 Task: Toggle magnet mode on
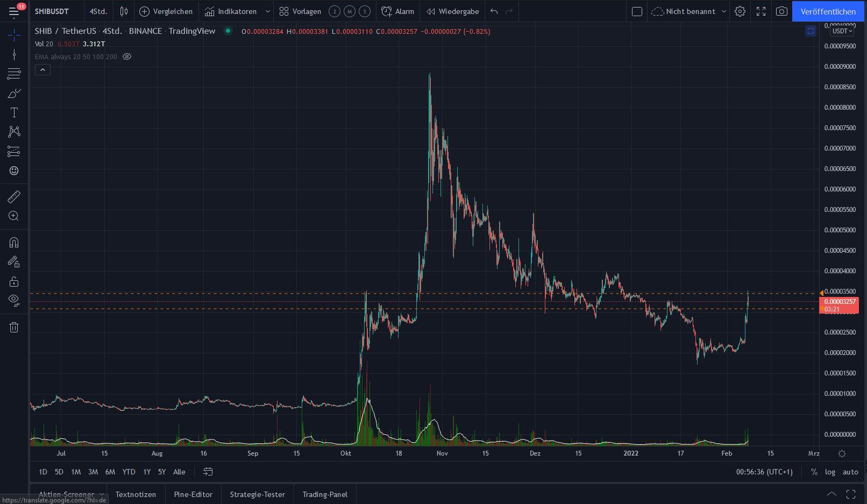14,243
